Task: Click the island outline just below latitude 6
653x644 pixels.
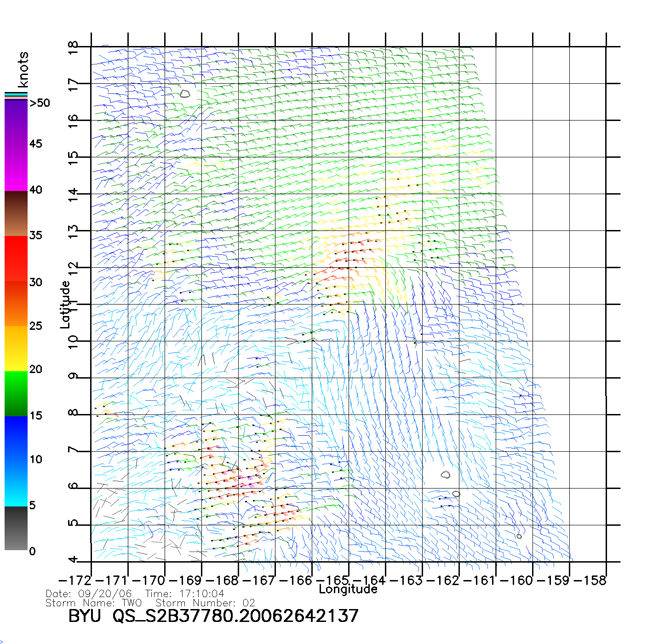Action: [456, 494]
